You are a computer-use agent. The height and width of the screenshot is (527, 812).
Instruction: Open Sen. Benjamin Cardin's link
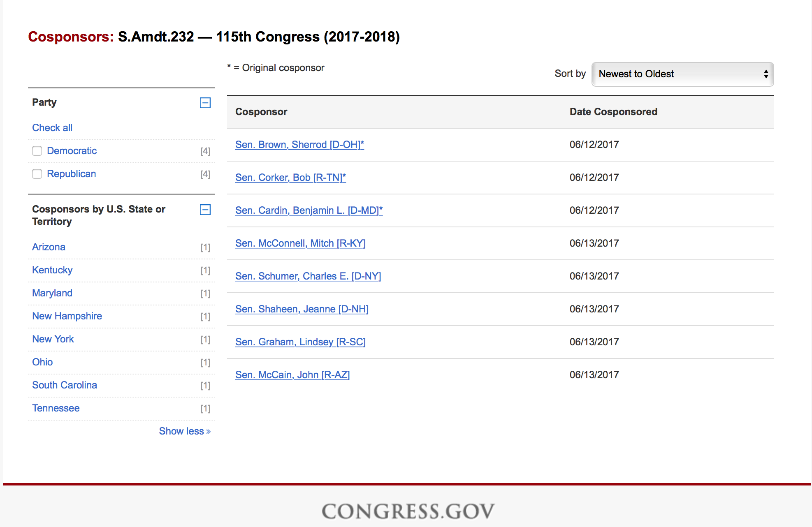pyautogui.click(x=309, y=210)
